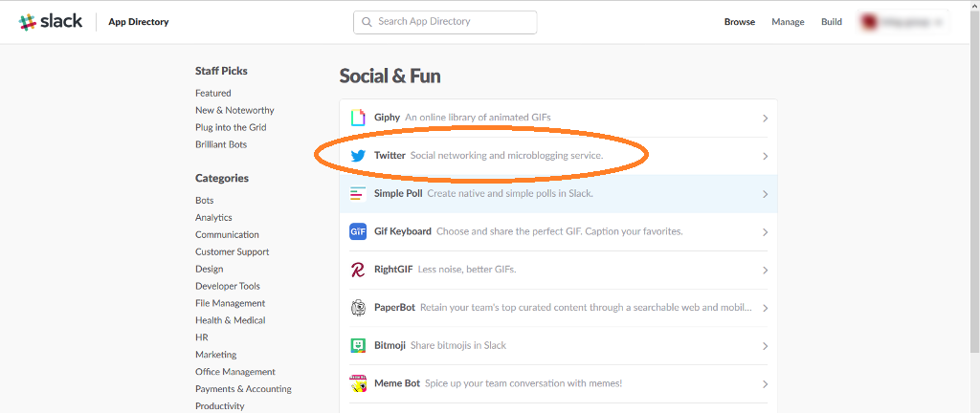Open the Featured staff picks
The image size is (980, 413).
coord(213,93)
